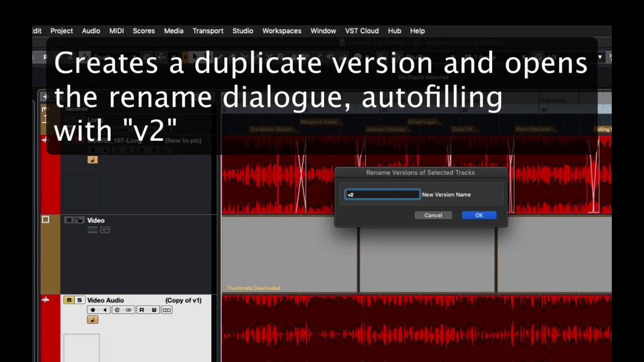Toggle monitor speaker on Video Audio track

coord(104,310)
